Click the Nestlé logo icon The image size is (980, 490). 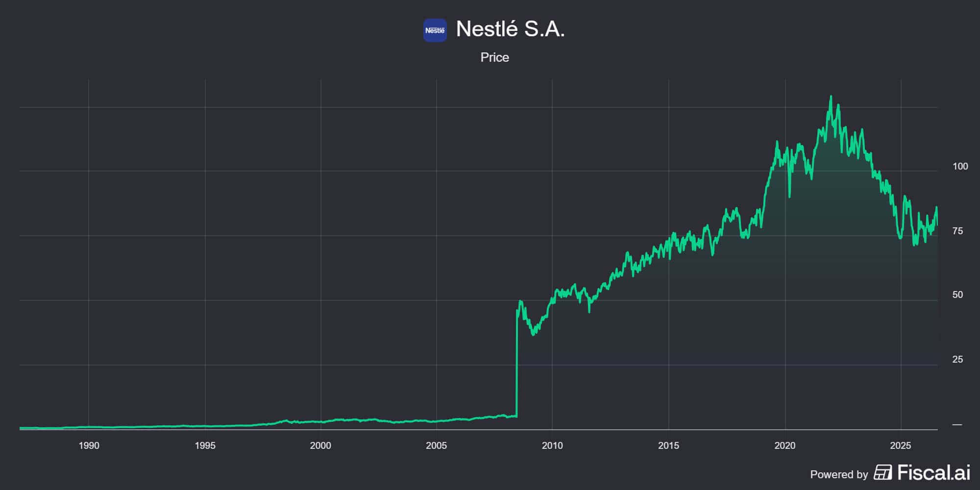435,30
